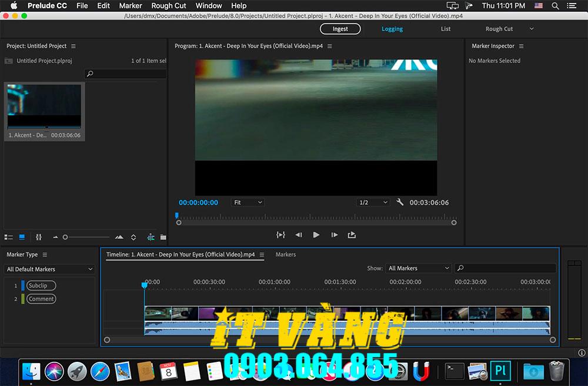Select the Akcent clip thumbnail in Project panel
This screenshot has width=588, height=386.
(44, 105)
